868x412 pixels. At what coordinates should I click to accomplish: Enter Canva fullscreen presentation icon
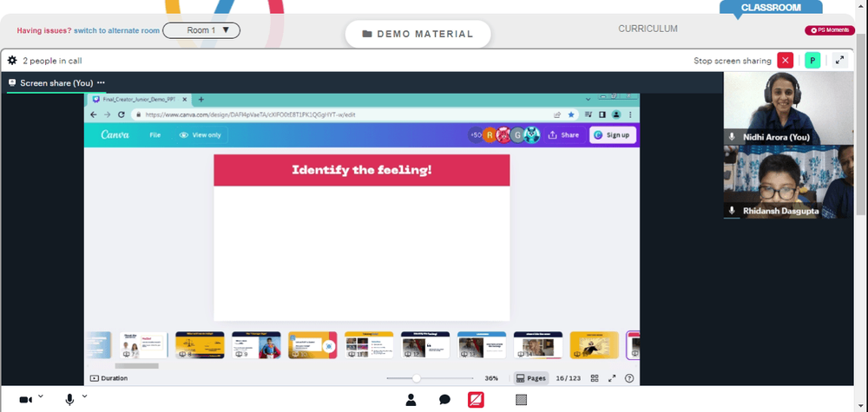612,378
